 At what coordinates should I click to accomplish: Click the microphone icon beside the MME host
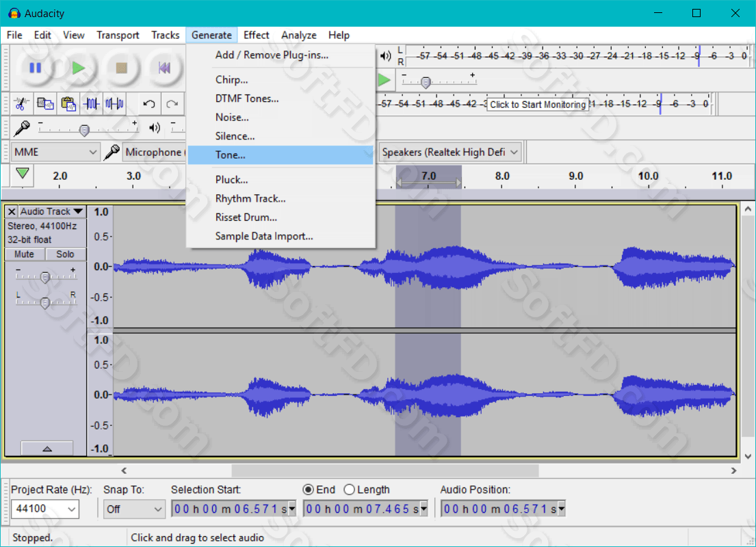coord(112,152)
